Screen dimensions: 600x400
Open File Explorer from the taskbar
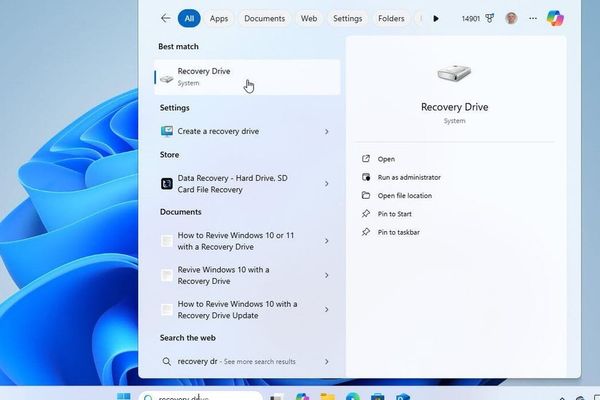coord(328,397)
